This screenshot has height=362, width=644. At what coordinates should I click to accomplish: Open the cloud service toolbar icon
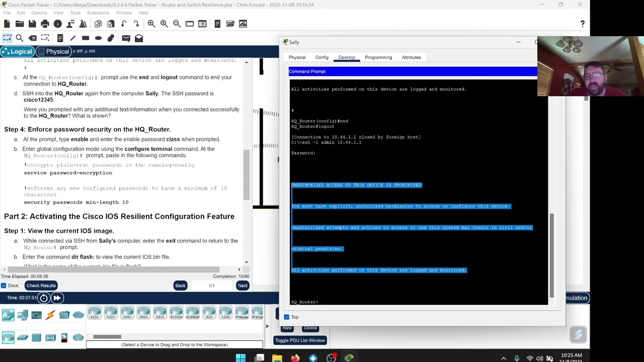tap(243, 24)
